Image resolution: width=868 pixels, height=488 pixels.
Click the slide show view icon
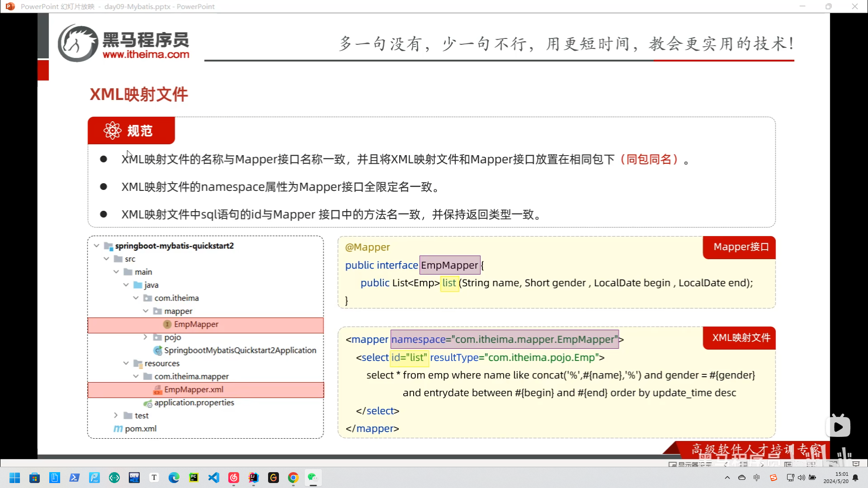856,464
